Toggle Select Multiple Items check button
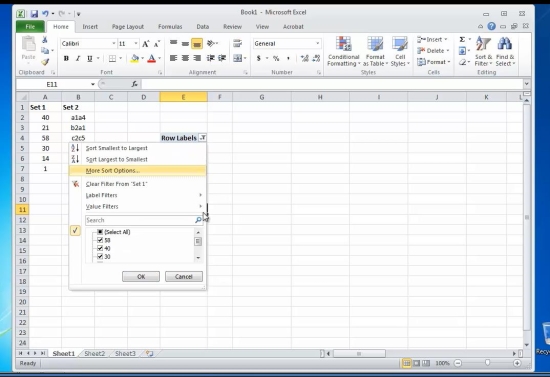The width and height of the screenshot is (550, 377). (x=75, y=230)
